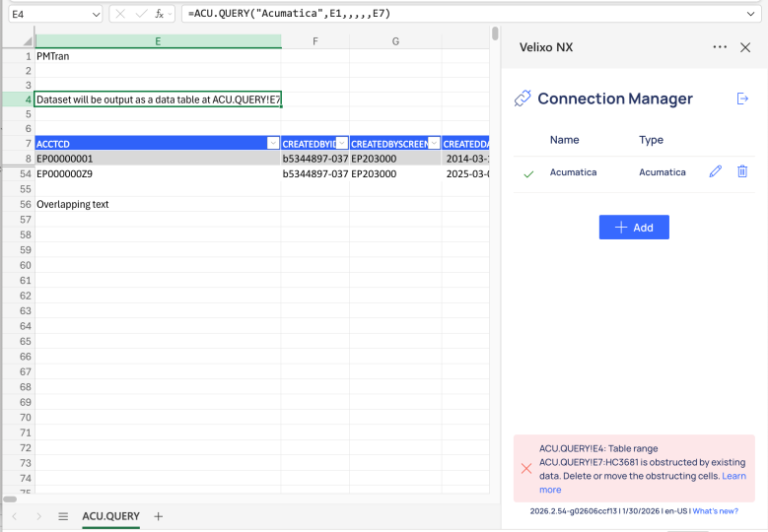
Task: Close the Velixo NX side panel
Action: (745, 47)
